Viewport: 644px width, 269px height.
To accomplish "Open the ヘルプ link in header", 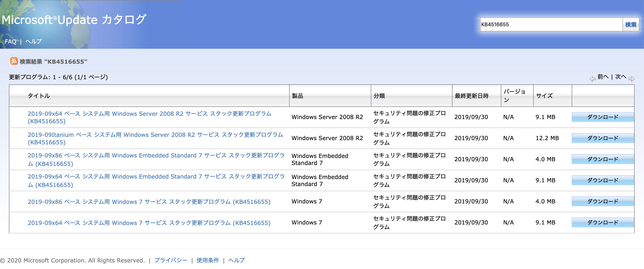I will (x=34, y=41).
